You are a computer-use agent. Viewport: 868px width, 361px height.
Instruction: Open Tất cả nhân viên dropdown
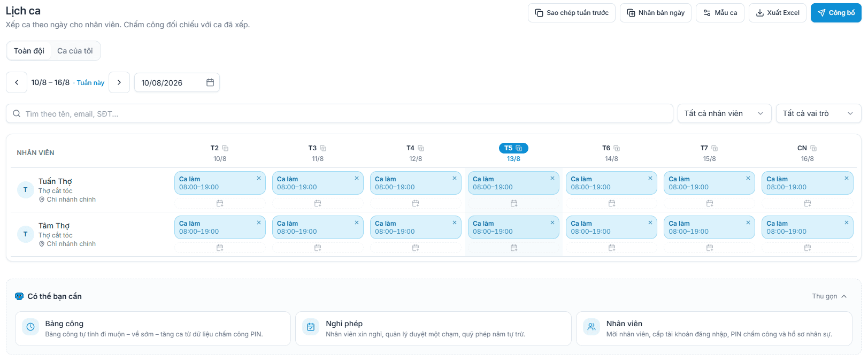tap(724, 113)
